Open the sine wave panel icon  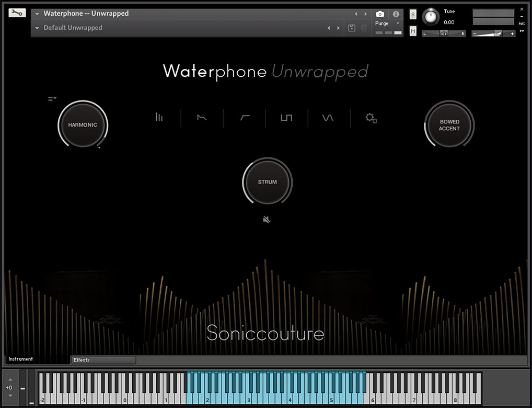pos(328,118)
